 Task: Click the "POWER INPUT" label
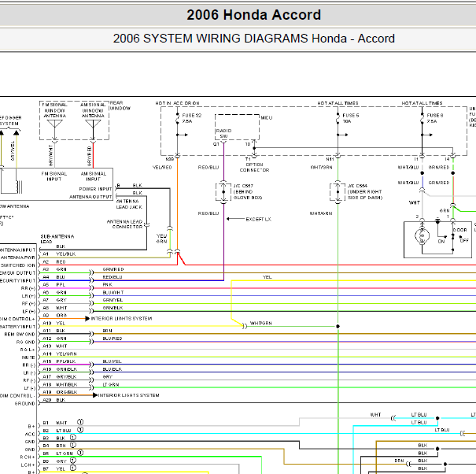tap(95, 189)
